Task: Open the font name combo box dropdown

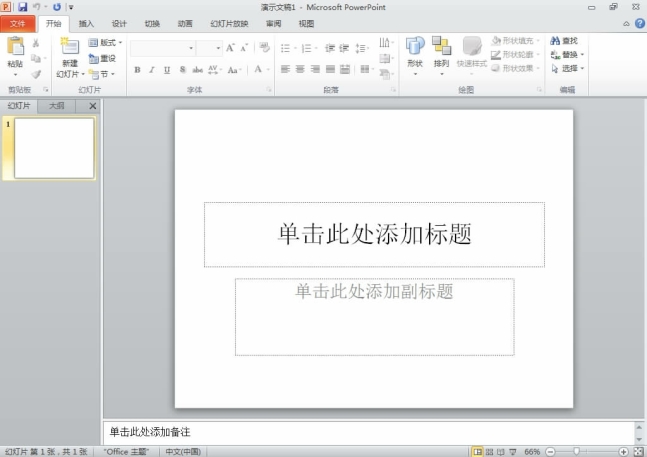Action: click(191, 48)
